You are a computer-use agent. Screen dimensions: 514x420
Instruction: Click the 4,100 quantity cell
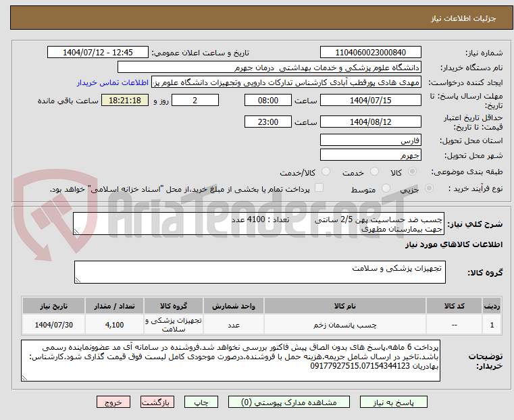point(114,325)
